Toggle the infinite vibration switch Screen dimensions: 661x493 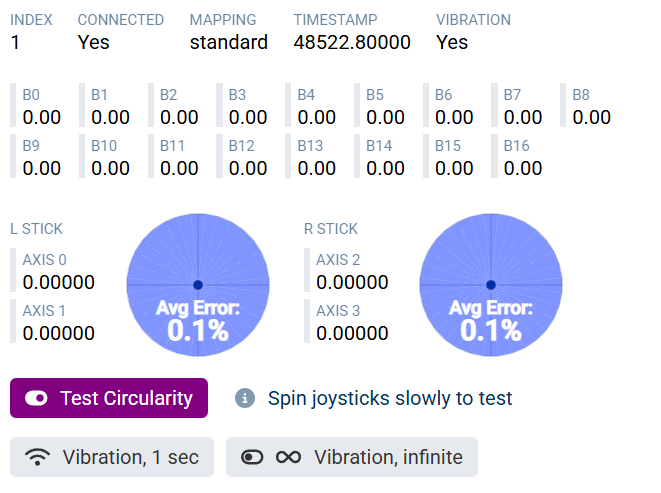pos(252,457)
